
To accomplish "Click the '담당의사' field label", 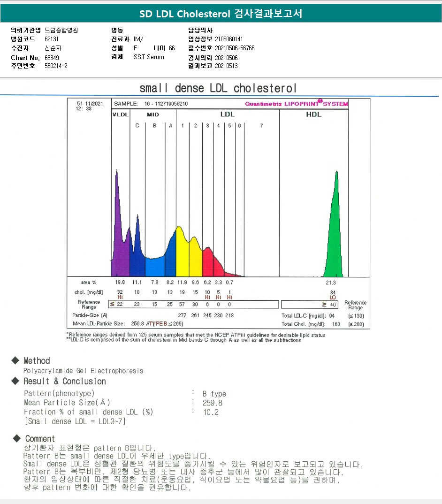I will click(200, 30).
